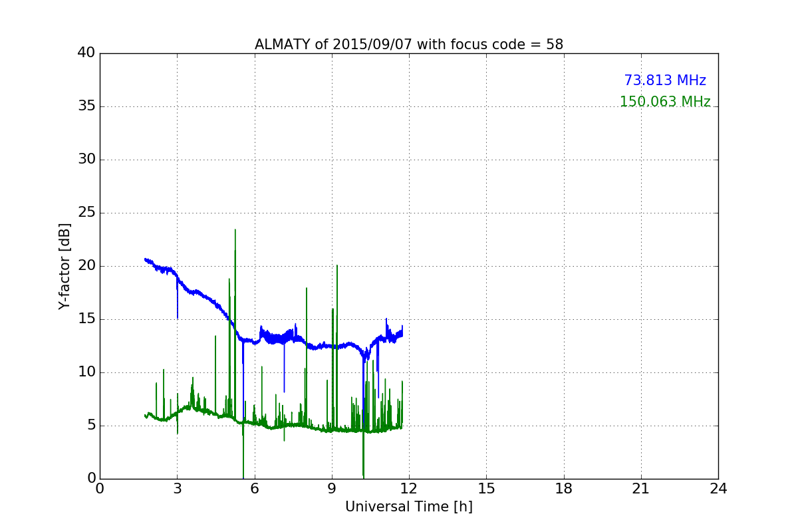Screen dimensions: 798x532
Task: Click y-axis tick label '10'
Action: 86,372
